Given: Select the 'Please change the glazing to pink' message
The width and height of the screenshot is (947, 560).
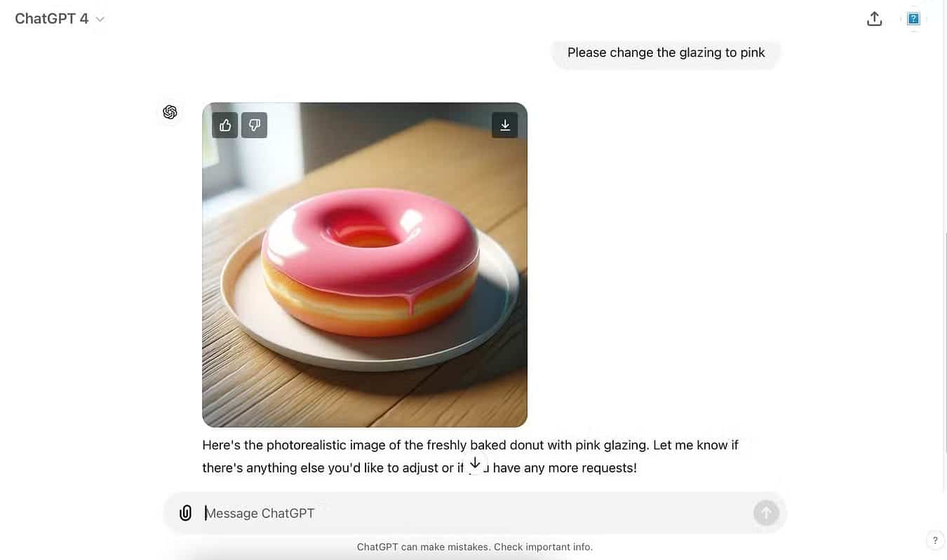Looking at the screenshot, I should pos(666,53).
